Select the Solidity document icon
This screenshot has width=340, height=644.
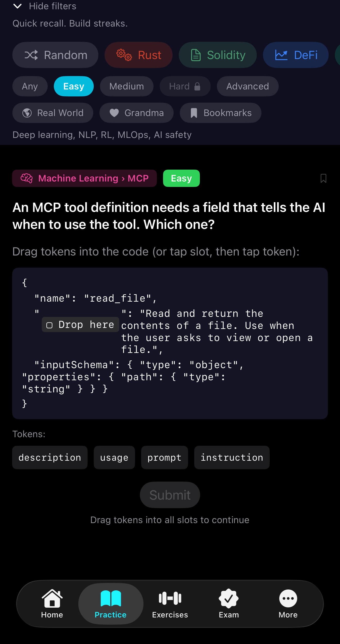195,55
